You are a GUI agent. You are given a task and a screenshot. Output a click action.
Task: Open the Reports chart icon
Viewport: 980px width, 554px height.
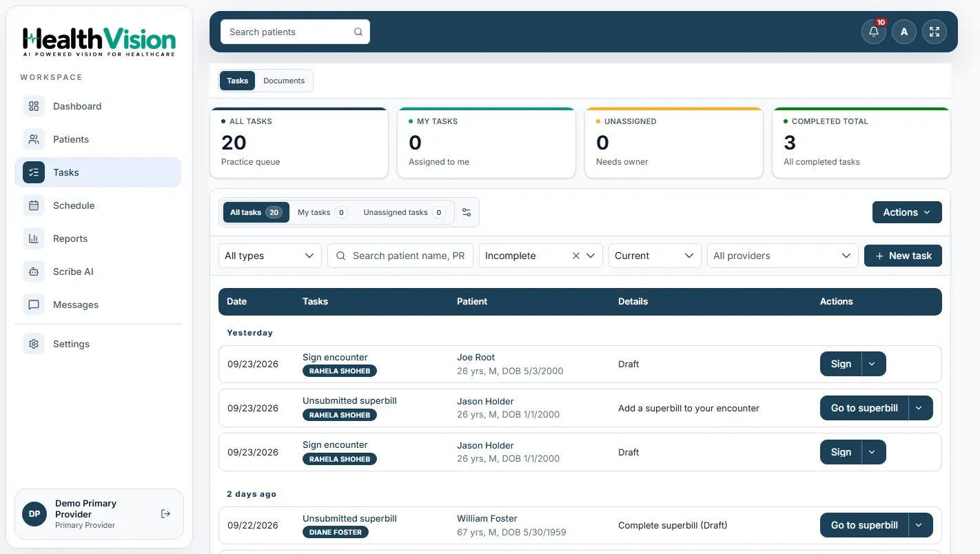click(x=34, y=238)
